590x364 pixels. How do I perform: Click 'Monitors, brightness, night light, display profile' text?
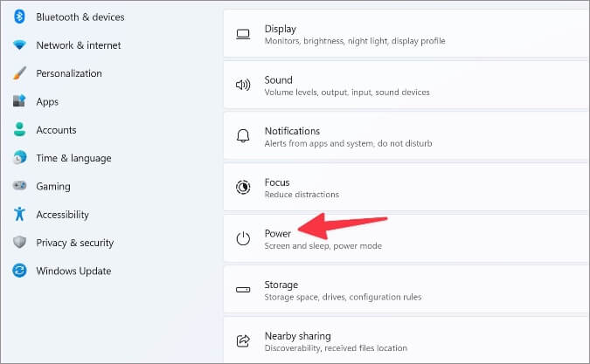tap(355, 41)
